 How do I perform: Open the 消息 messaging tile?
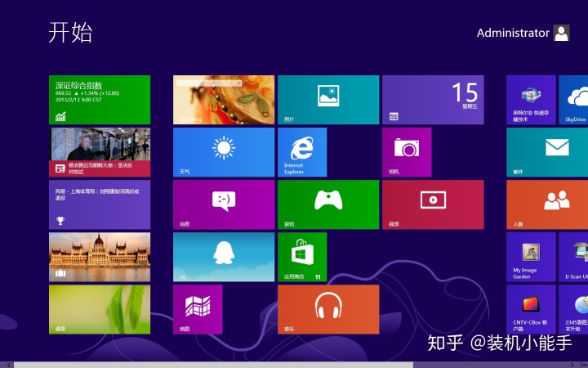click(x=224, y=204)
